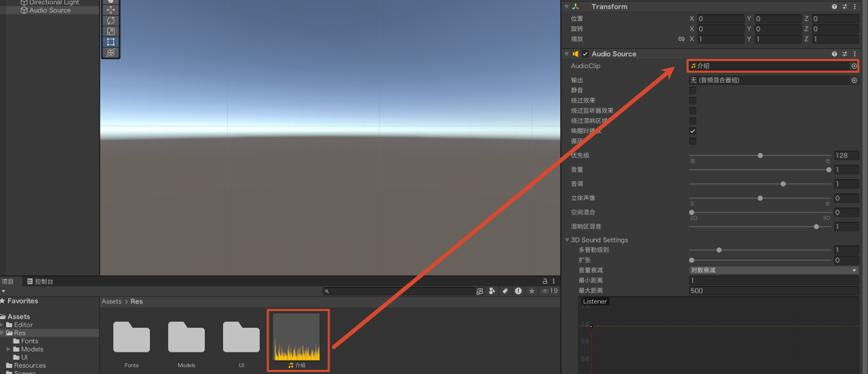The height and width of the screenshot is (374, 868).
Task: Select the Fonts folder in project tree
Action: click(30, 341)
